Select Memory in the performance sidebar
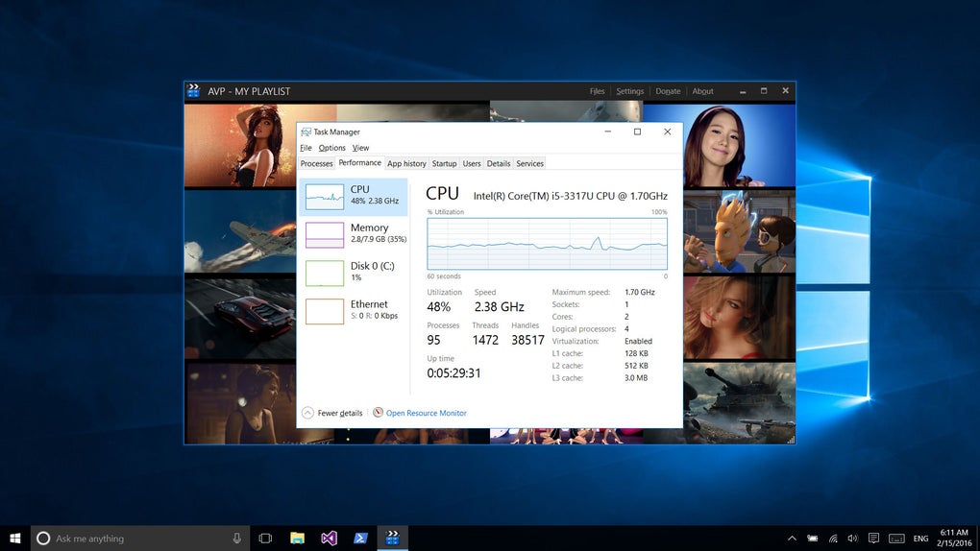The height and width of the screenshot is (551, 980). click(354, 235)
